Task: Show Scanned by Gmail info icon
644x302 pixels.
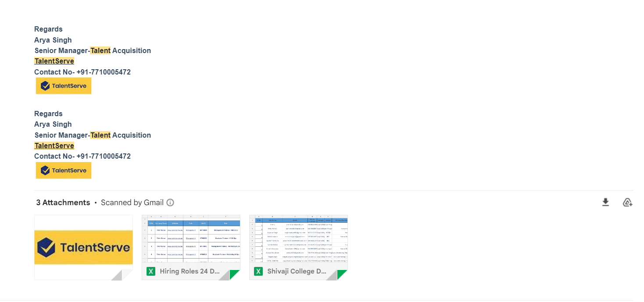Action: (x=170, y=203)
